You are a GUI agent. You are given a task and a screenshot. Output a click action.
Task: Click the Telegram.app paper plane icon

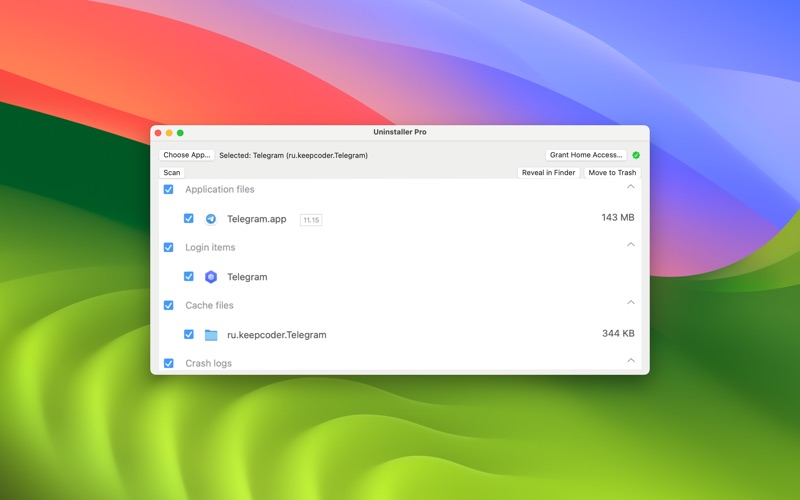[x=211, y=219]
